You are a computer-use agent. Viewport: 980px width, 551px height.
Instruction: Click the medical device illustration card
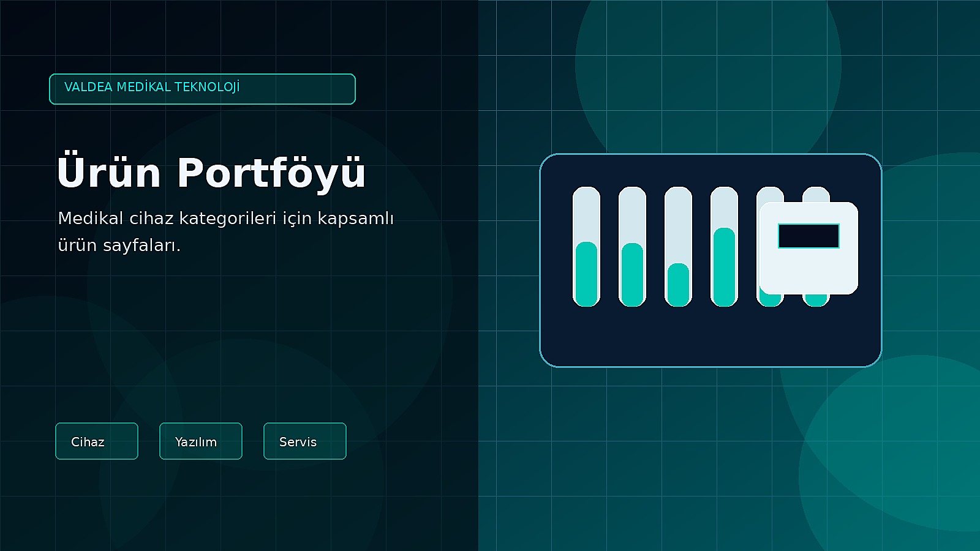click(x=710, y=260)
